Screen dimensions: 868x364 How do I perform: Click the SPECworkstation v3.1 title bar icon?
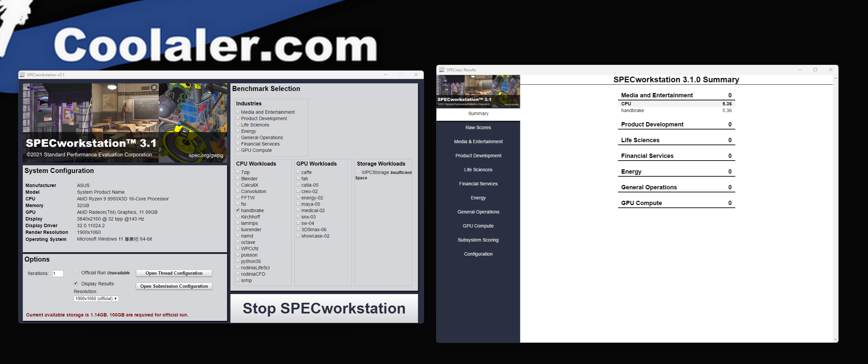pos(22,75)
